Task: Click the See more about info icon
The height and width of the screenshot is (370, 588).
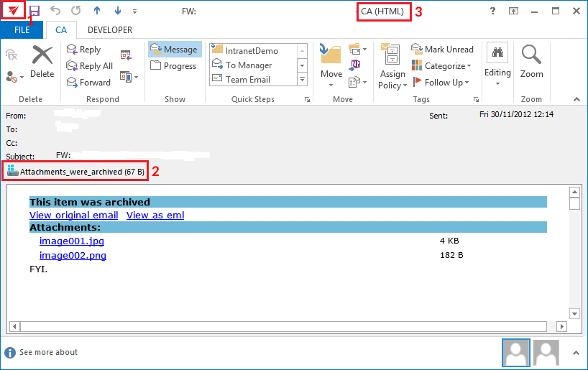Action: [10, 352]
